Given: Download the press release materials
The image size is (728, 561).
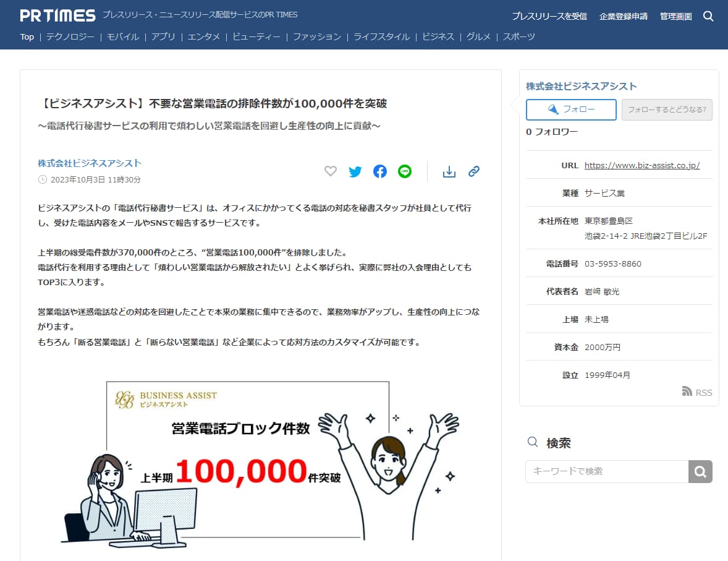Looking at the screenshot, I should point(449,171).
